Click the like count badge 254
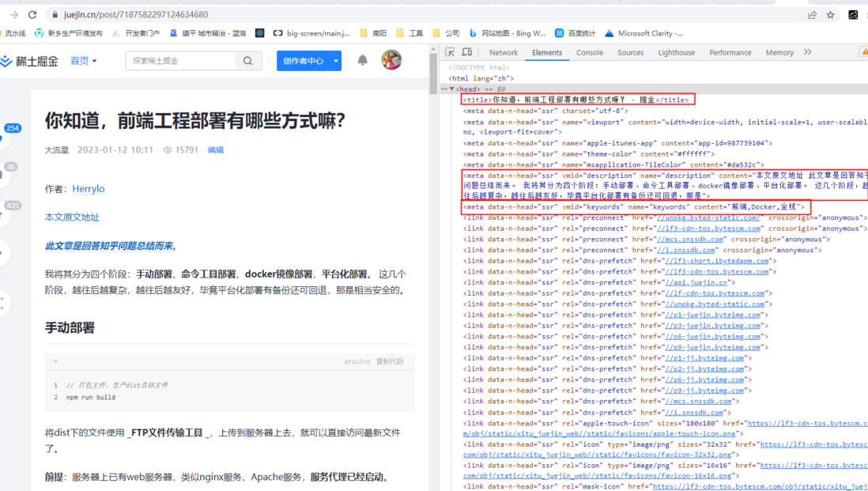Screen dimensions: 868x491 coord(13,128)
